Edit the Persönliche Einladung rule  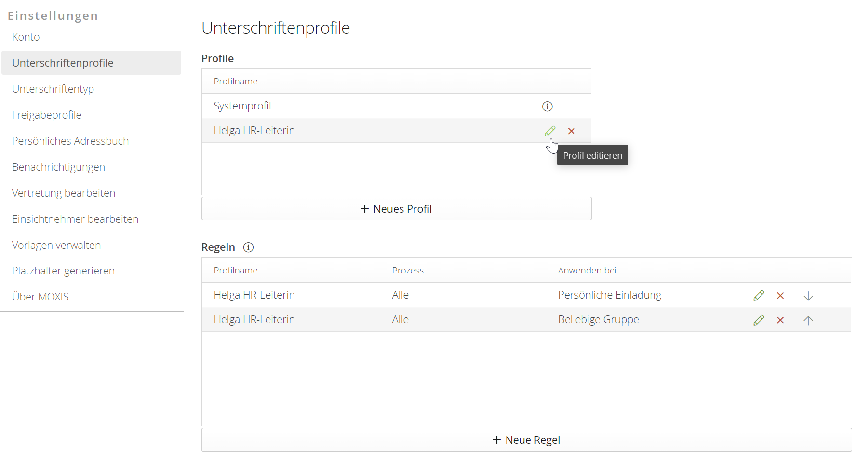758,295
